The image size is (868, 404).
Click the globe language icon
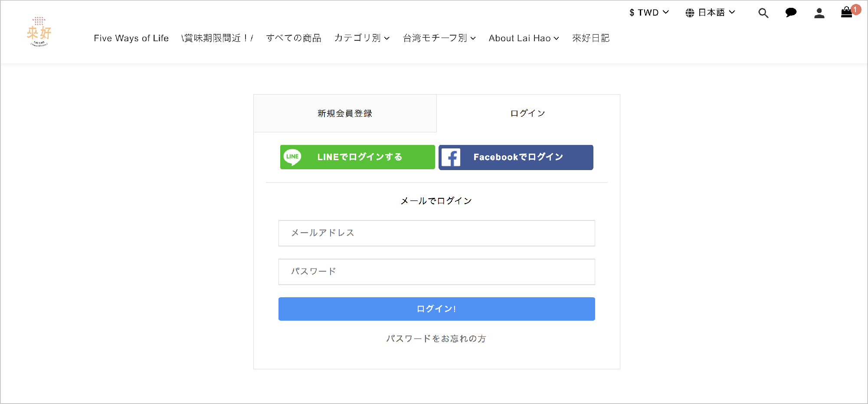pos(690,13)
